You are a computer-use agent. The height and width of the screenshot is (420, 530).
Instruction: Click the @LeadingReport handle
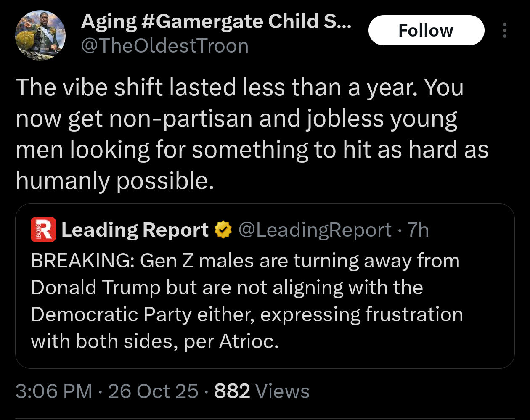click(315, 230)
